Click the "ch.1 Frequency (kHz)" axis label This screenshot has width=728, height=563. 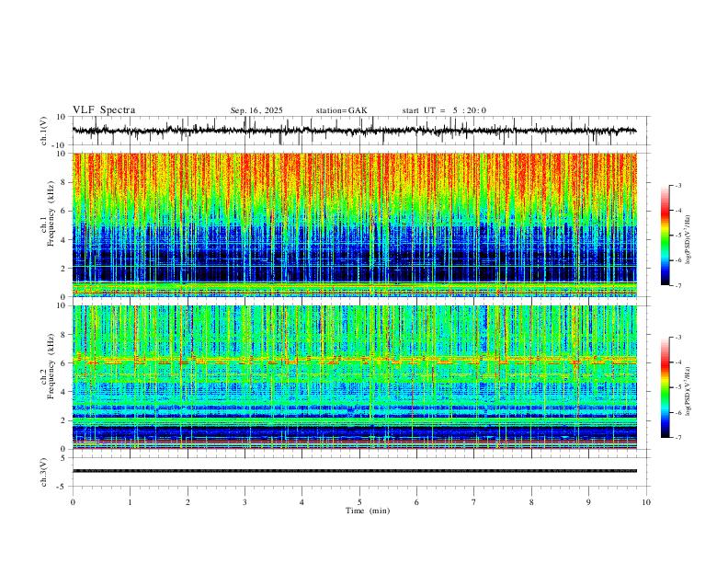point(48,213)
